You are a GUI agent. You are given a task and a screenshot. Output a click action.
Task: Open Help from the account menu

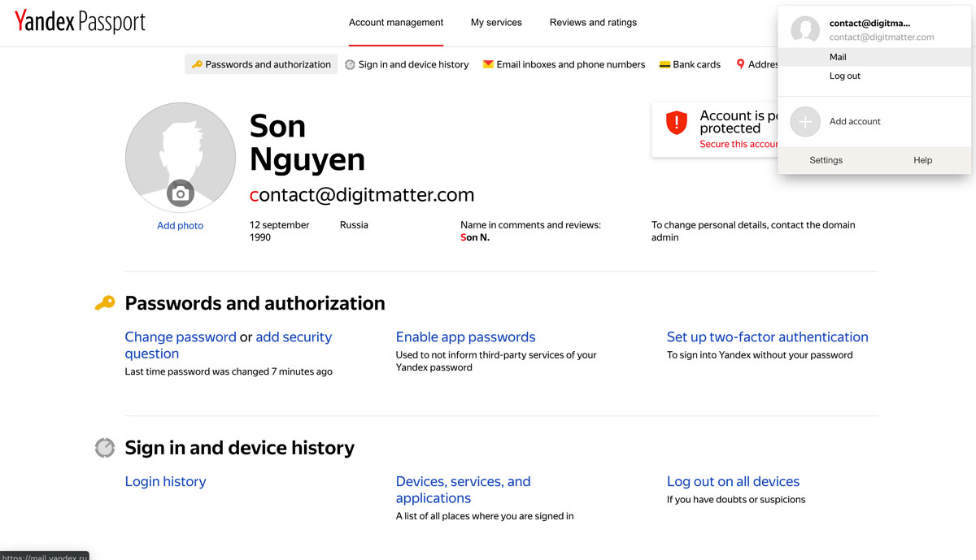[922, 160]
